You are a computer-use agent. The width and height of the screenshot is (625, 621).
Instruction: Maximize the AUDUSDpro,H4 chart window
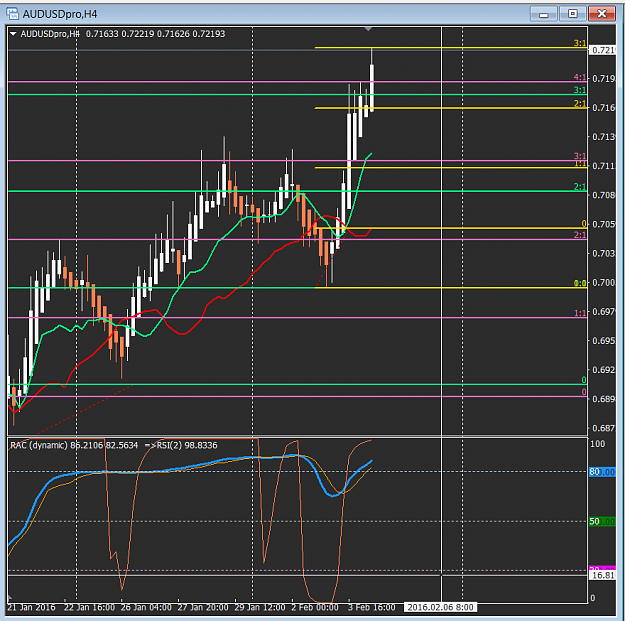click(x=572, y=14)
